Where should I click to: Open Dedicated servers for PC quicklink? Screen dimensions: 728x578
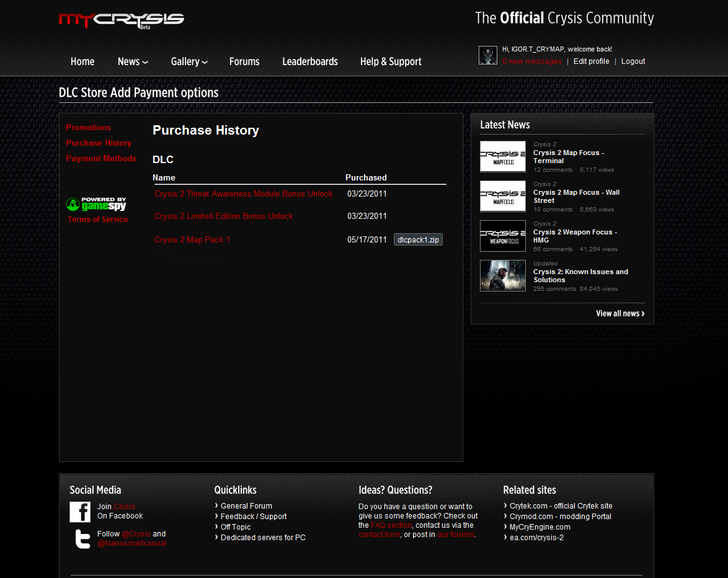tap(263, 538)
